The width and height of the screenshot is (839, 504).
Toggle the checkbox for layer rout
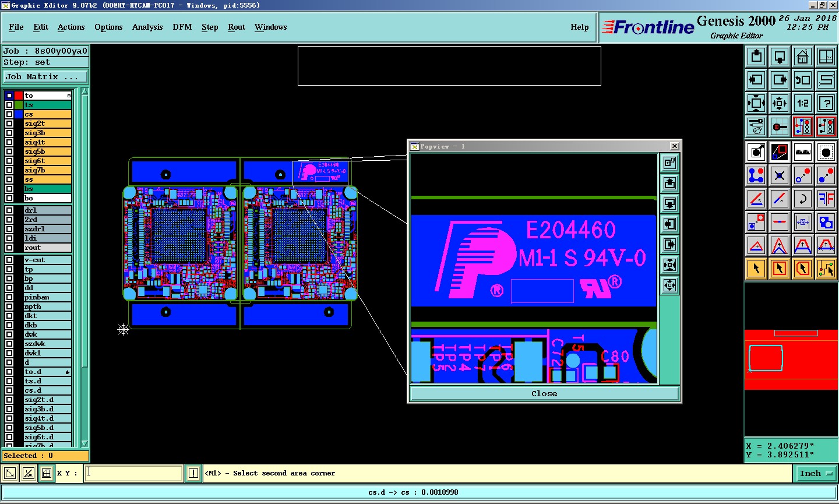click(9, 248)
